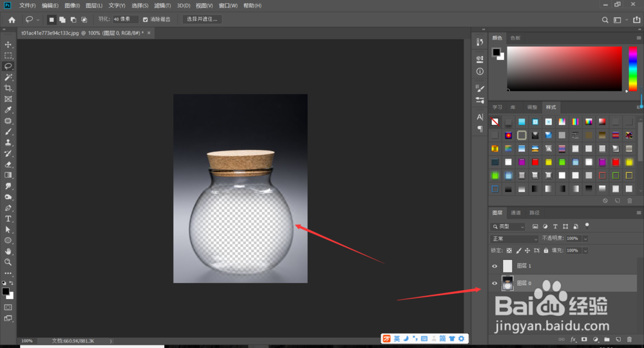
Task: Create a new group folder icon
Action: [x=607, y=340]
